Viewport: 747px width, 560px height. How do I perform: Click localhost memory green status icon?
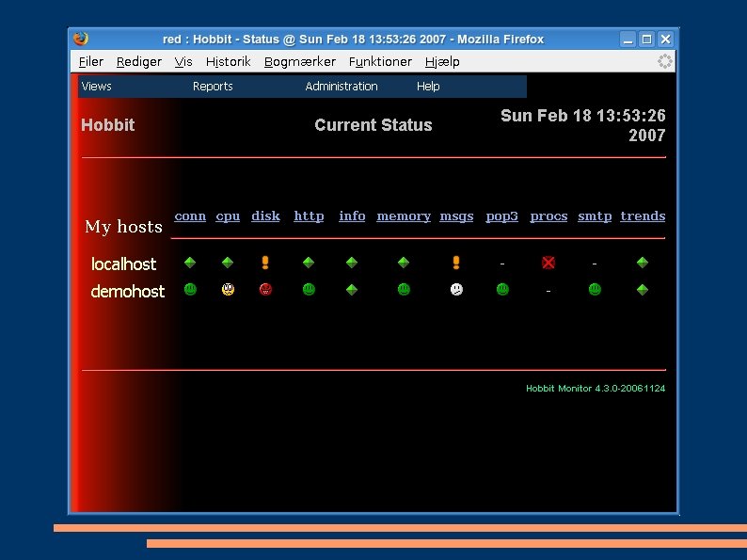click(x=404, y=263)
